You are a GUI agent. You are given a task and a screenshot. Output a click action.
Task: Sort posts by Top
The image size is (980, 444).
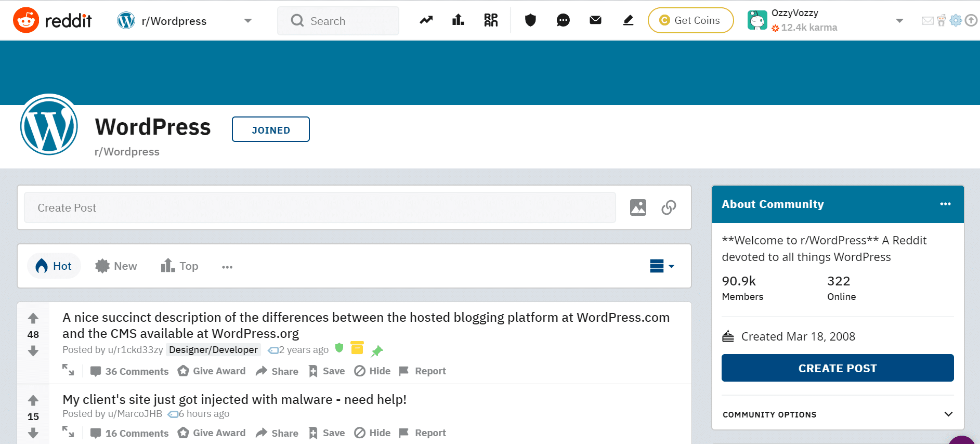[x=180, y=266]
